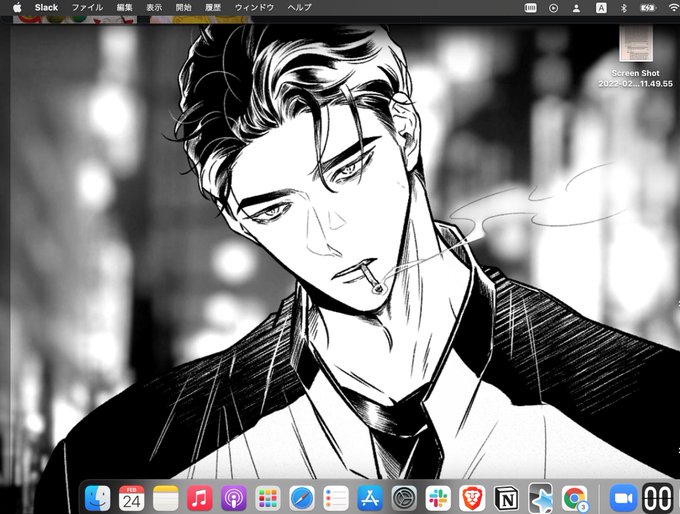680x514 pixels.
Task: Open the Notes app in Dock
Action: pyautogui.click(x=165, y=498)
